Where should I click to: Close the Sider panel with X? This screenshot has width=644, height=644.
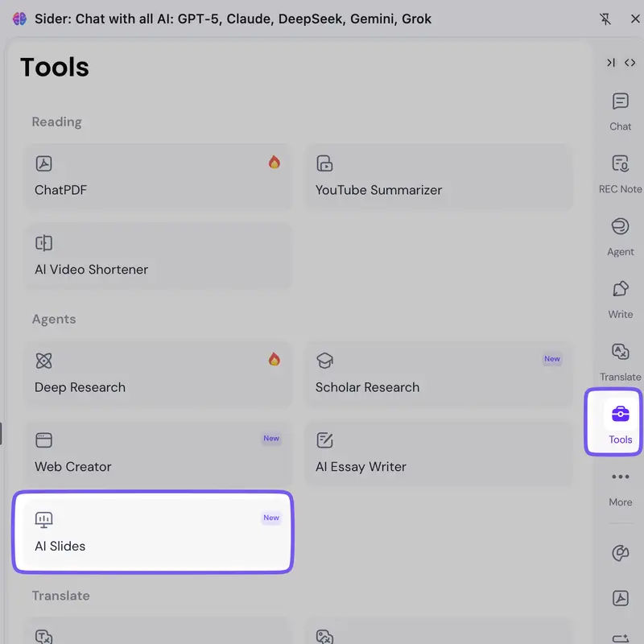635,19
